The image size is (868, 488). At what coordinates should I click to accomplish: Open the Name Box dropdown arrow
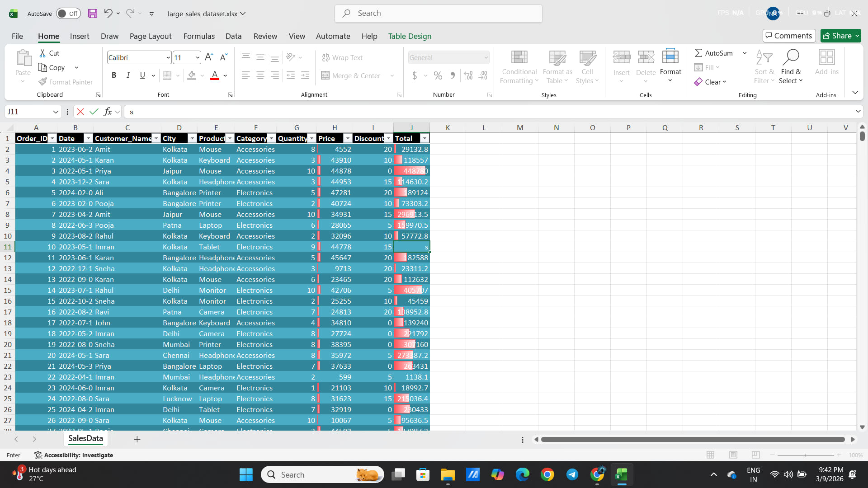click(x=55, y=112)
